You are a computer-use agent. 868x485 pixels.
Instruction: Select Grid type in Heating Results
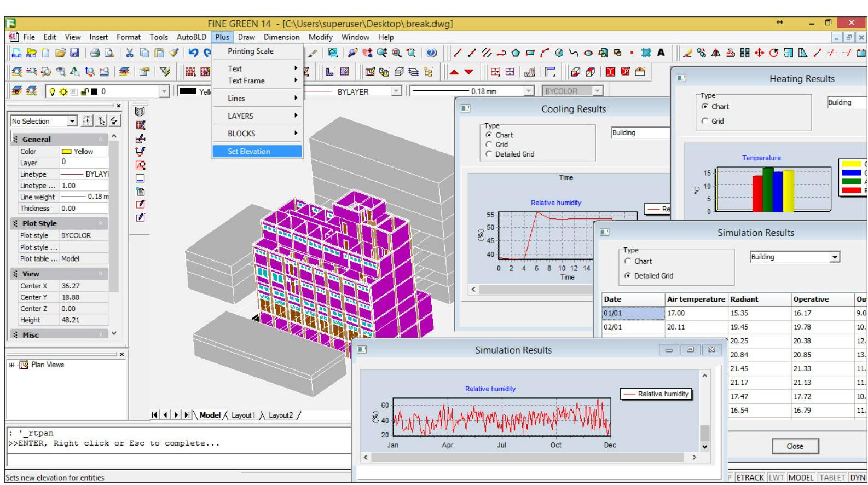tap(705, 122)
